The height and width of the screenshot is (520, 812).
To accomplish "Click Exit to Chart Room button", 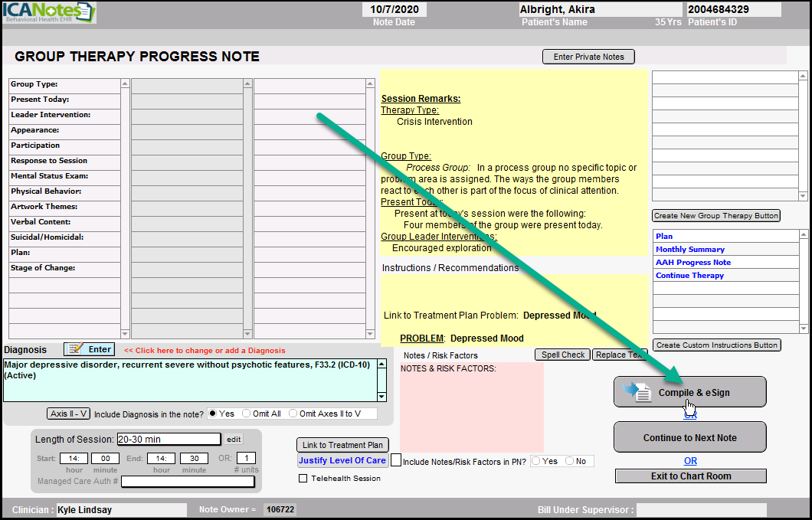I will pos(690,476).
